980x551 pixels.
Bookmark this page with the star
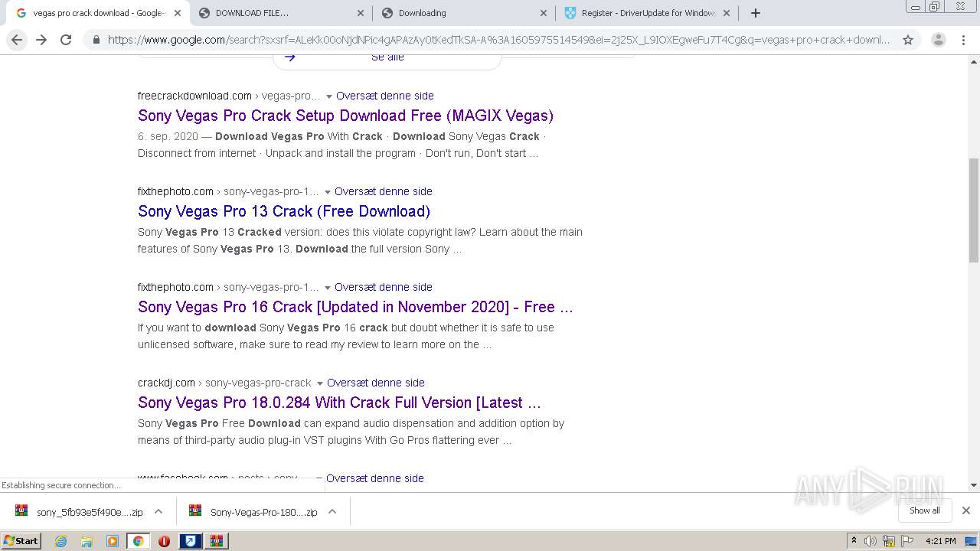tap(908, 40)
